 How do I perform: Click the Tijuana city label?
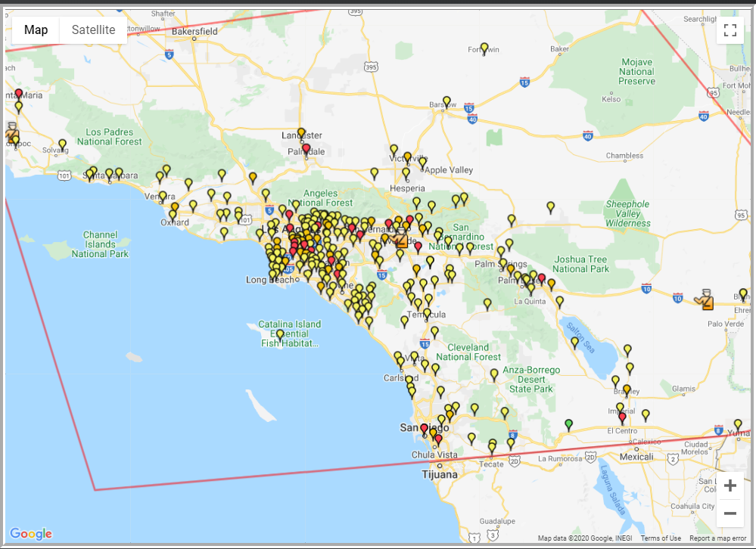pos(440,474)
